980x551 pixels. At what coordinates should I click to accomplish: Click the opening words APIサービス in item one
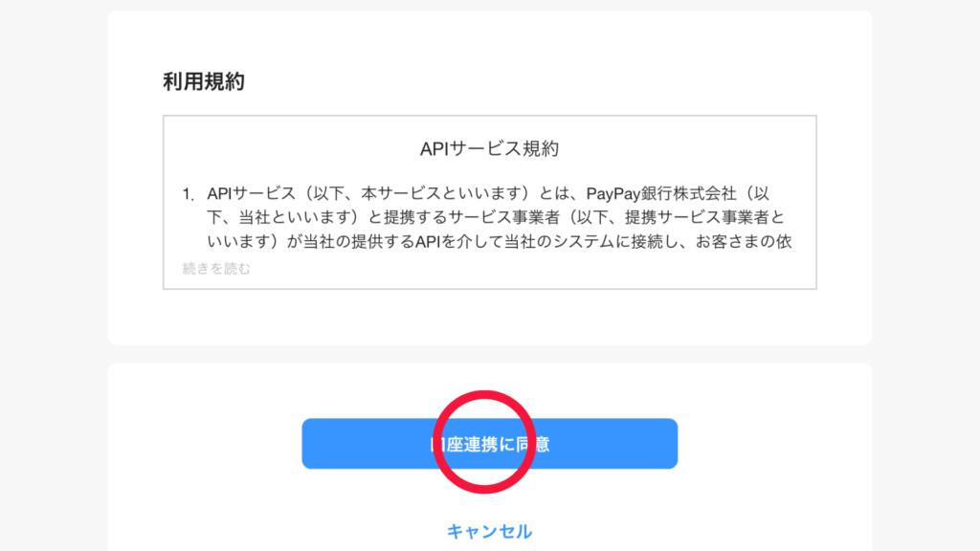pos(252,193)
